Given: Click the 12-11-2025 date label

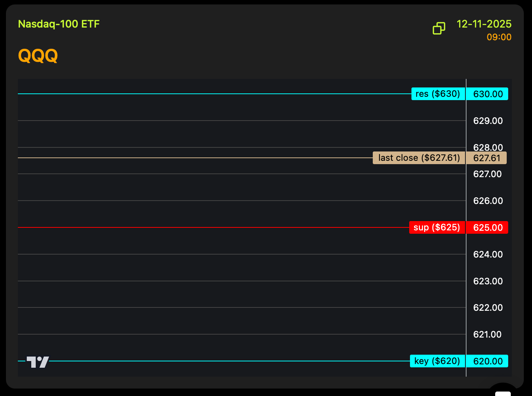Looking at the screenshot, I should pyautogui.click(x=484, y=24).
